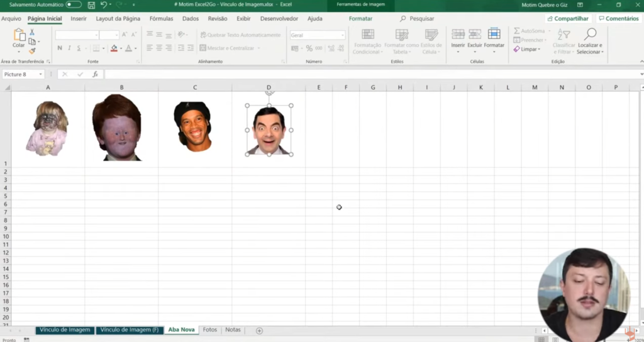Click the Cut scissors icon
This screenshot has height=342, width=644.
pos(32,33)
